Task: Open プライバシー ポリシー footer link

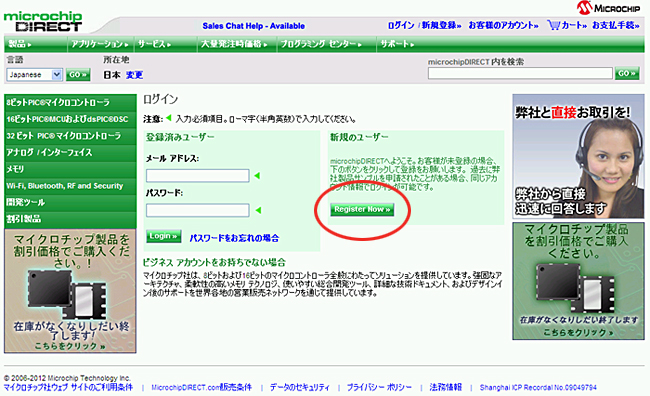Action: point(379,387)
